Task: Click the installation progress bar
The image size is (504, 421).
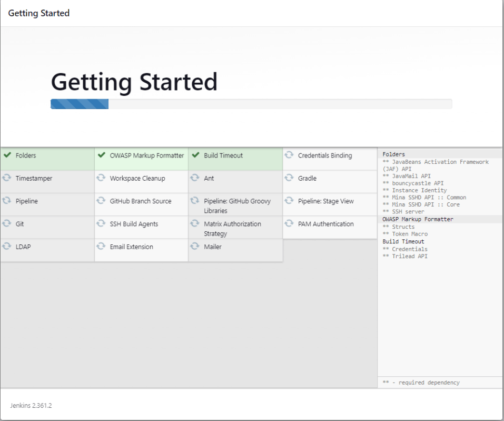Action: coord(251,104)
